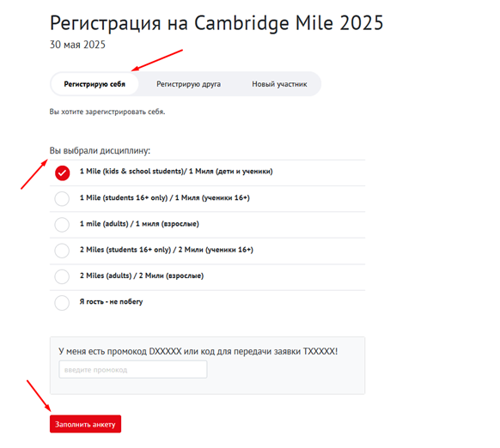This screenshot has width=500, height=448.
Task: Choose '1 mile (adults)' radio button
Action: [62, 225]
